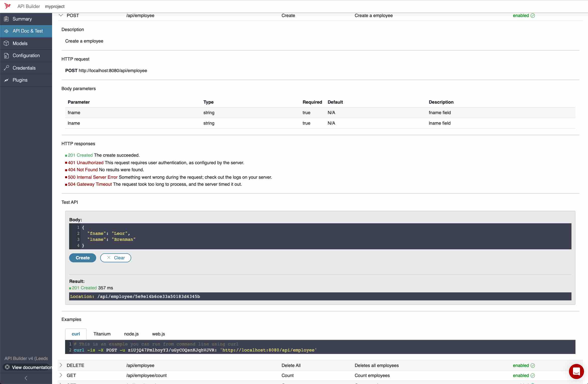The image size is (588, 384).
Task: Collapse the sidebar with the arrow
Action: [26, 378]
